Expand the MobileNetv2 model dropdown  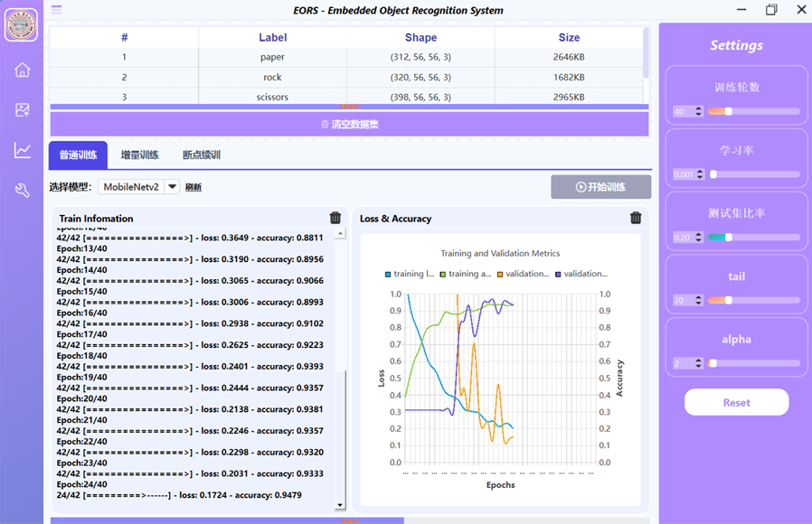point(172,187)
